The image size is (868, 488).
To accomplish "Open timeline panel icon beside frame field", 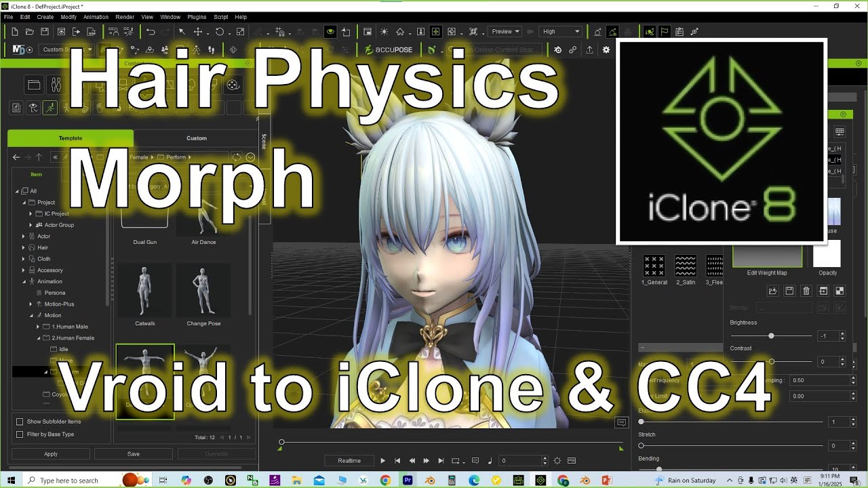I will point(572,461).
